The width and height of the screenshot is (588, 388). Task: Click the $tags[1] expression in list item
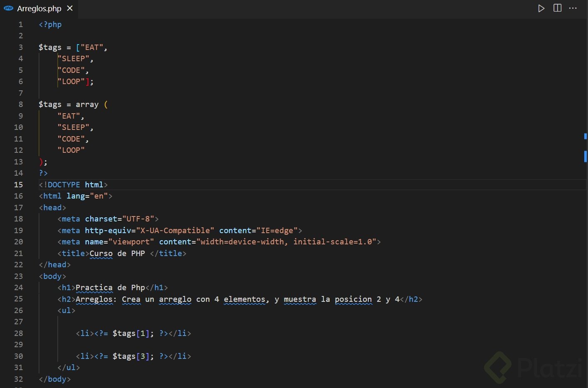(x=131, y=333)
